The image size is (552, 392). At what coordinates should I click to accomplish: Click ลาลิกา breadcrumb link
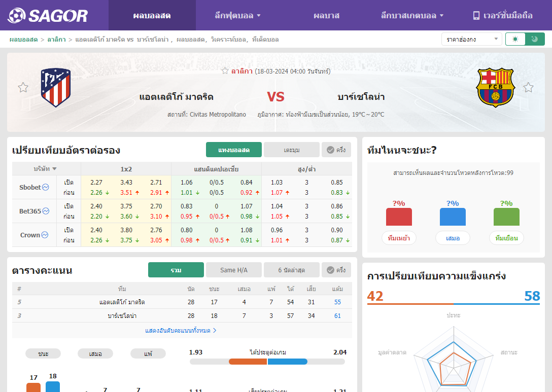(x=57, y=40)
